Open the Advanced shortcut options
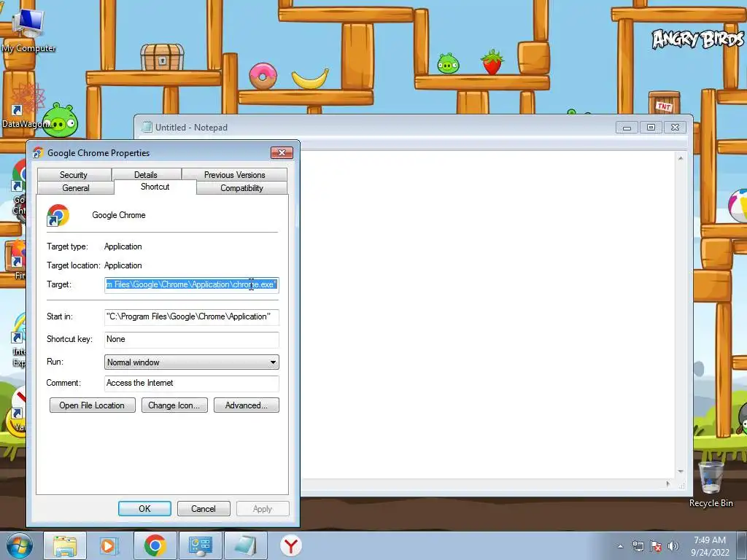This screenshot has height=560, width=747. point(247,405)
